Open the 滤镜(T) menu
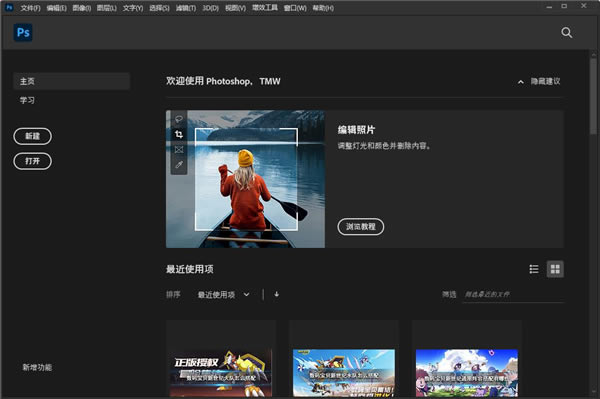This screenshot has width=600, height=399. coord(186,8)
